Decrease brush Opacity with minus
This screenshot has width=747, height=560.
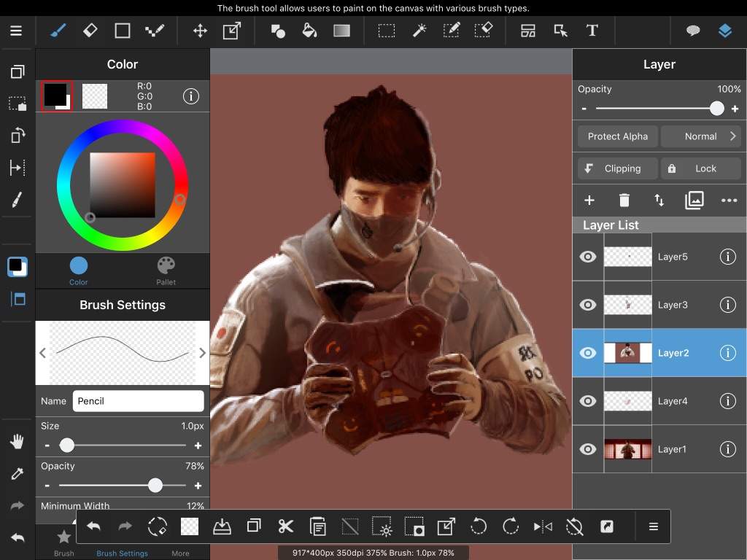click(x=47, y=486)
